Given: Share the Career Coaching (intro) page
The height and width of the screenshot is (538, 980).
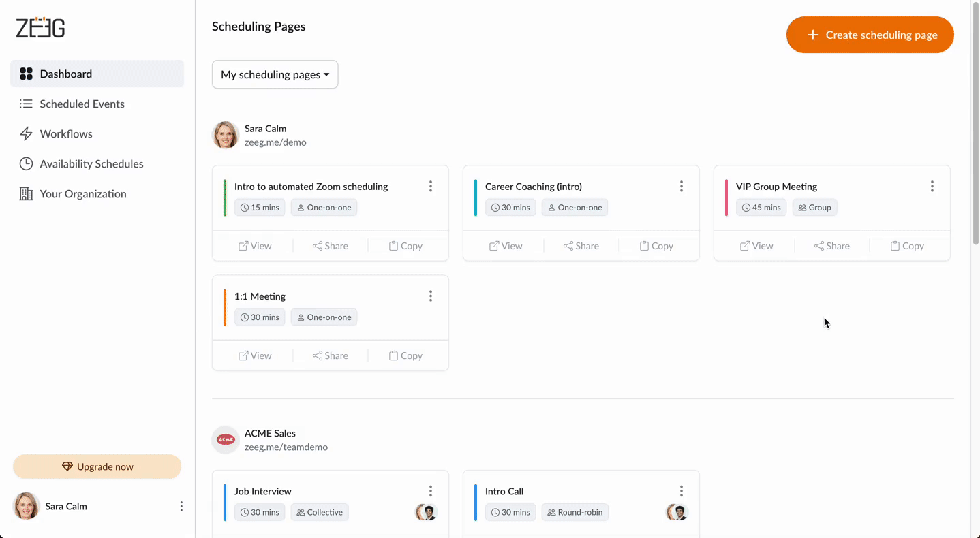Looking at the screenshot, I should pos(581,246).
